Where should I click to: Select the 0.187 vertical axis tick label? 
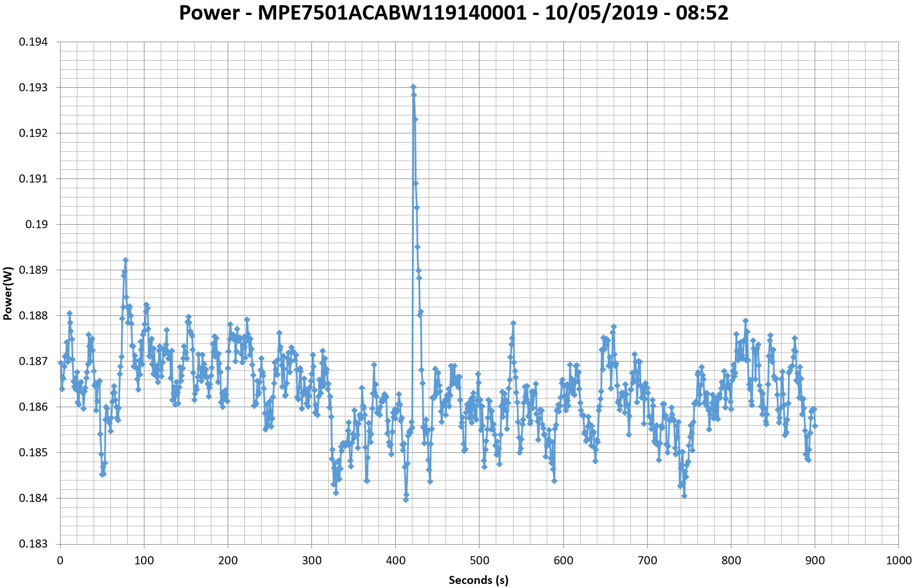[x=34, y=362]
